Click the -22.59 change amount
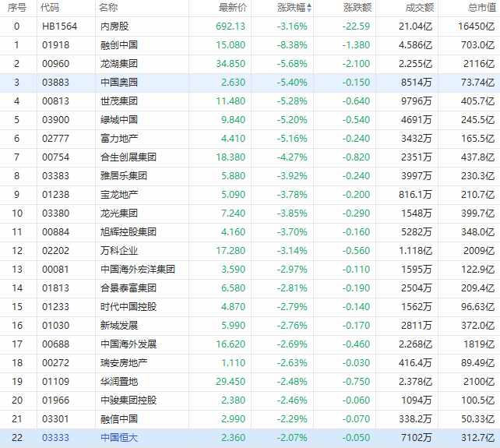Image resolution: width=500 pixels, height=448 pixels. (x=356, y=26)
